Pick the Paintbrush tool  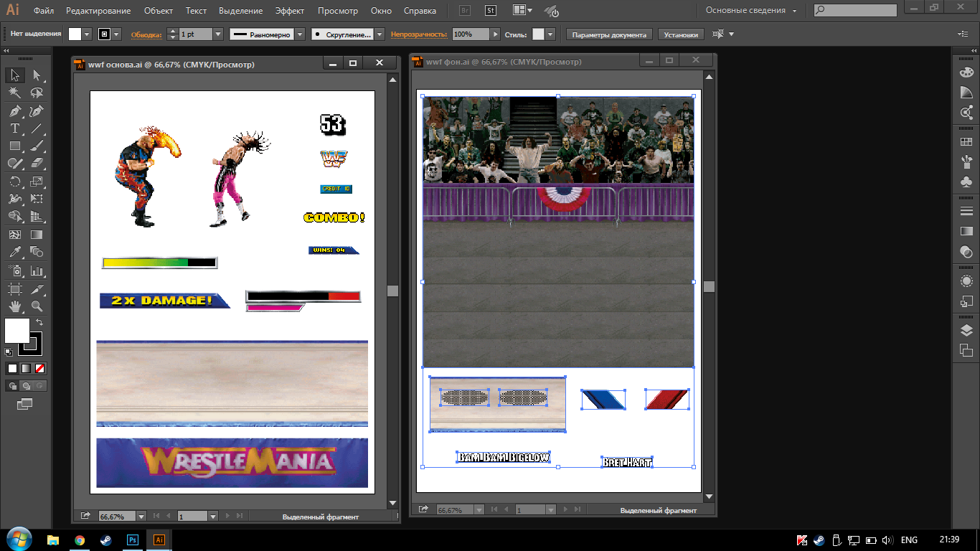point(37,146)
